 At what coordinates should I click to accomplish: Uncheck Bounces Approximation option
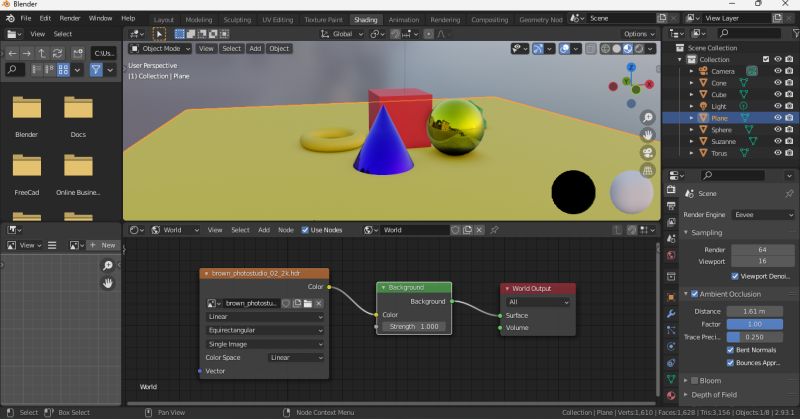[x=730, y=363]
